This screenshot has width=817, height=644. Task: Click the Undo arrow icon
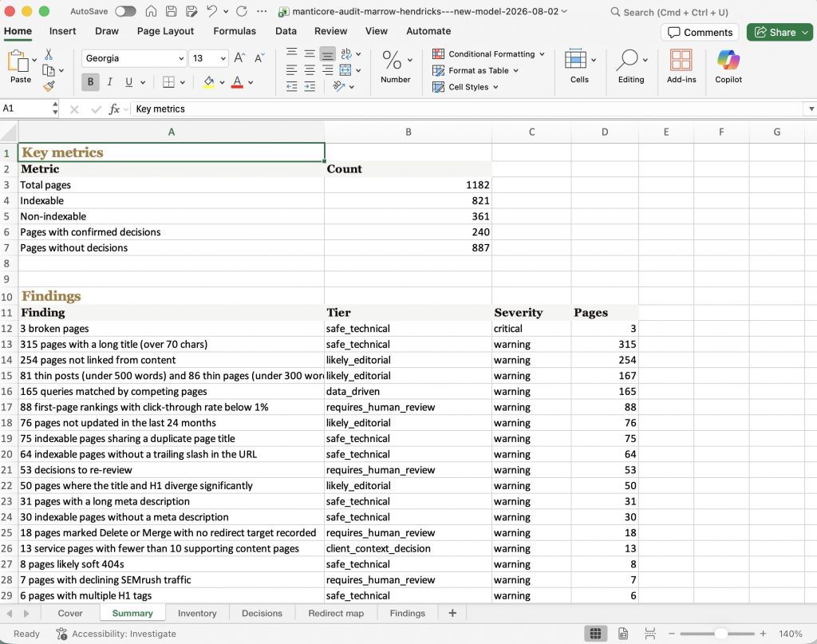click(x=211, y=11)
